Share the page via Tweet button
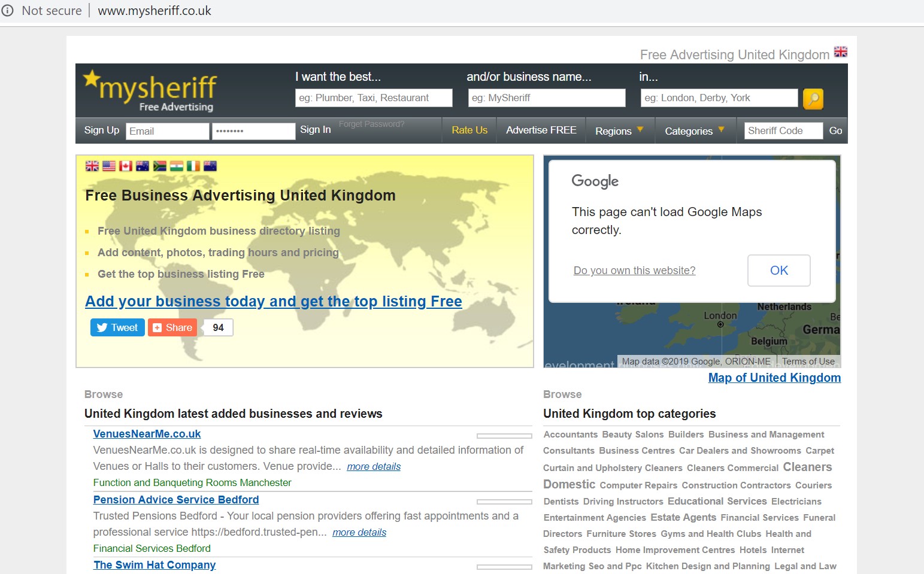Image resolution: width=924 pixels, height=574 pixels. click(x=117, y=327)
